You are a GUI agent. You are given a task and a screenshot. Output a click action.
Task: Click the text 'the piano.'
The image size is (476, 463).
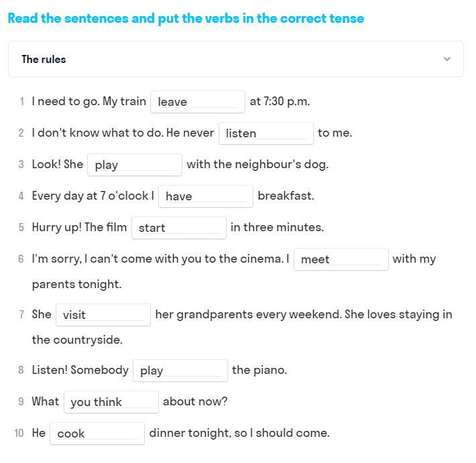(x=259, y=370)
